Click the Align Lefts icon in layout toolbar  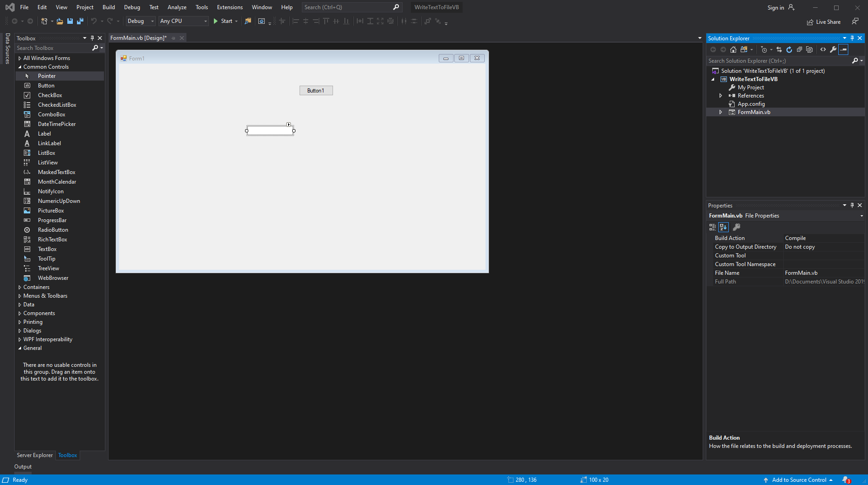(x=295, y=21)
